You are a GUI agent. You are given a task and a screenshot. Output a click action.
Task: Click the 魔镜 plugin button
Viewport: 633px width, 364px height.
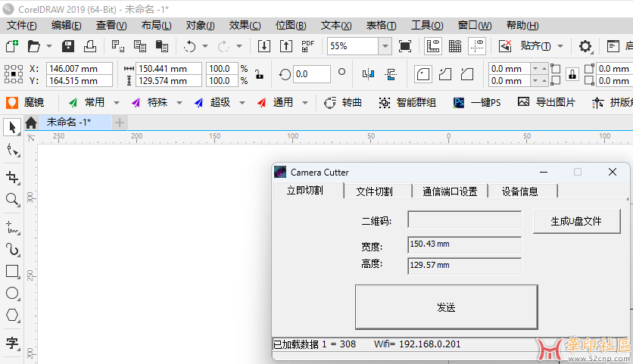(25, 103)
